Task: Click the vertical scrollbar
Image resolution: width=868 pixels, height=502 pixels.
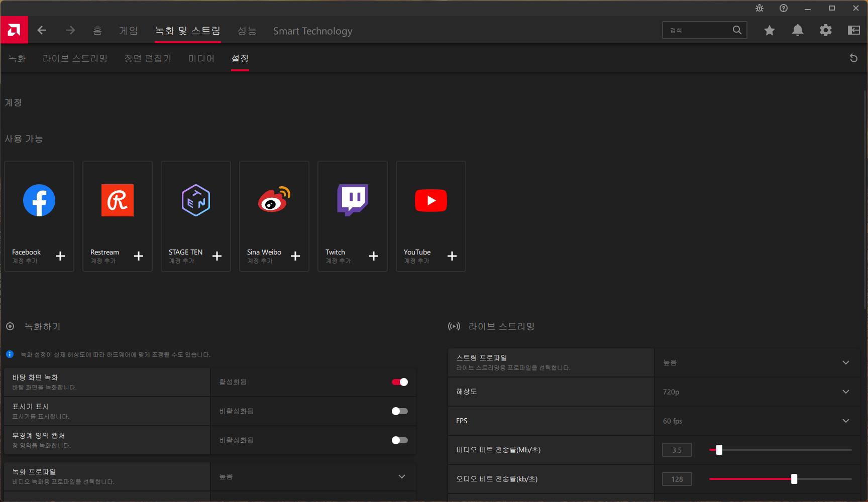Action: tap(864, 201)
